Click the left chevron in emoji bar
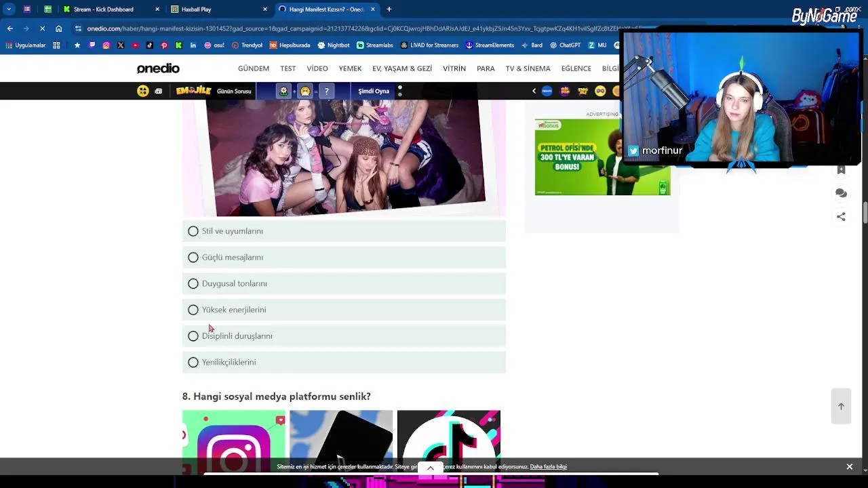 [x=534, y=91]
